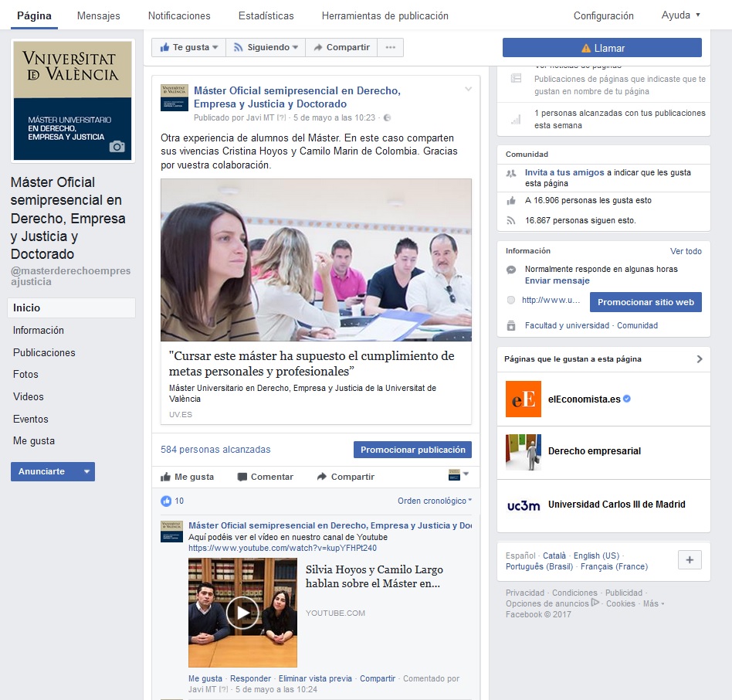Screen dimensions: 732x700
Task: Switch language to Français (France)
Action: click(x=615, y=566)
